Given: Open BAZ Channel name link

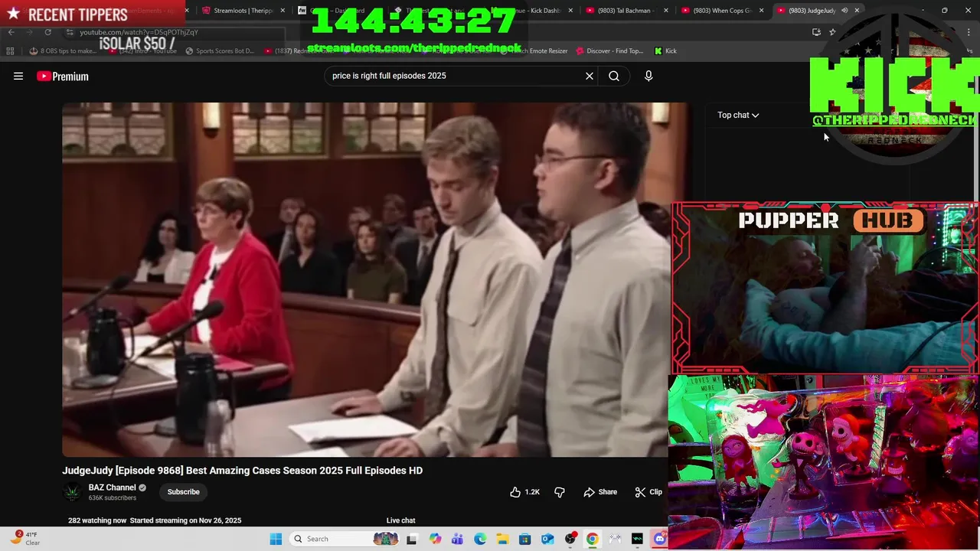Looking at the screenshot, I should (112, 487).
